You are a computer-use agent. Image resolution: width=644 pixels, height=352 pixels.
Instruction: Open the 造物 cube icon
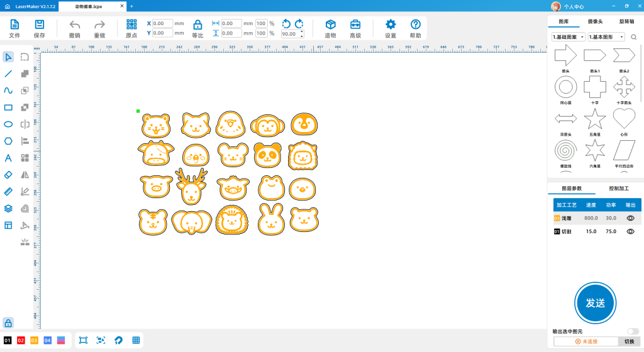pyautogui.click(x=331, y=25)
